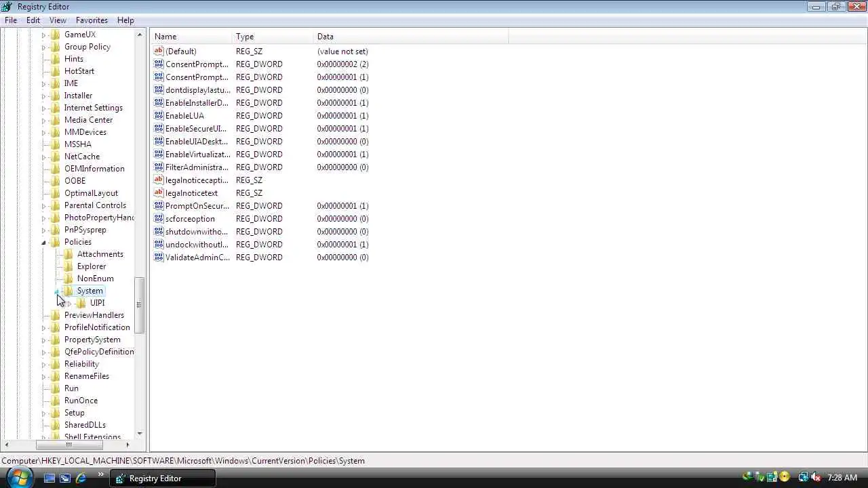868x488 pixels.
Task: Click the FilterAdministra... DWORD value icon
Action: (159, 167)
